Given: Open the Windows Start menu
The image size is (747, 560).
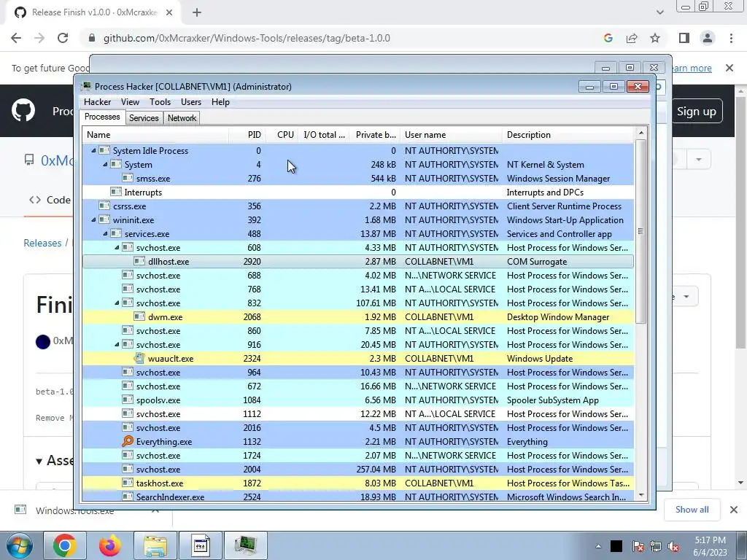Looking at the screenshot, I should [x=19, y=545].
